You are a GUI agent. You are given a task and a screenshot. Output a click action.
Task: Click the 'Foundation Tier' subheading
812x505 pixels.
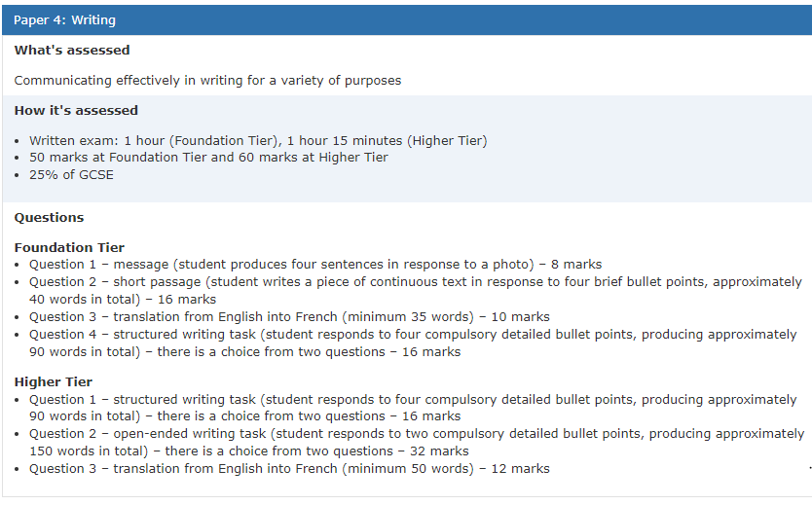(x=69, y=247)
